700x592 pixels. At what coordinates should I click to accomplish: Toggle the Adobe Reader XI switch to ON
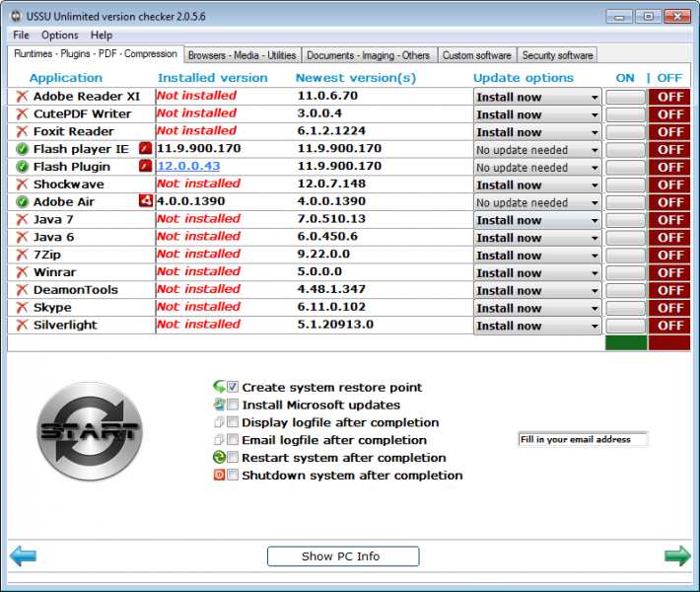click(x=625, y=97)
